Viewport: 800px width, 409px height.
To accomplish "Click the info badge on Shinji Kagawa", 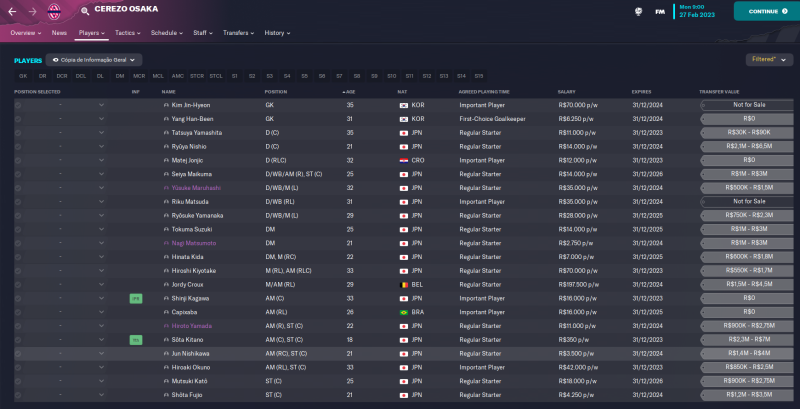I will [x=135, y=298].
